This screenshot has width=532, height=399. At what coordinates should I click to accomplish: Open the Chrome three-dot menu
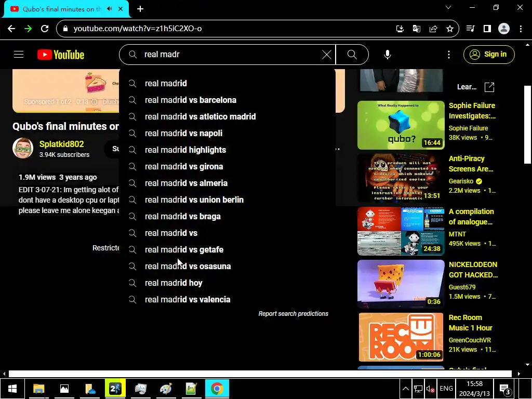click(x=521, y=29)
